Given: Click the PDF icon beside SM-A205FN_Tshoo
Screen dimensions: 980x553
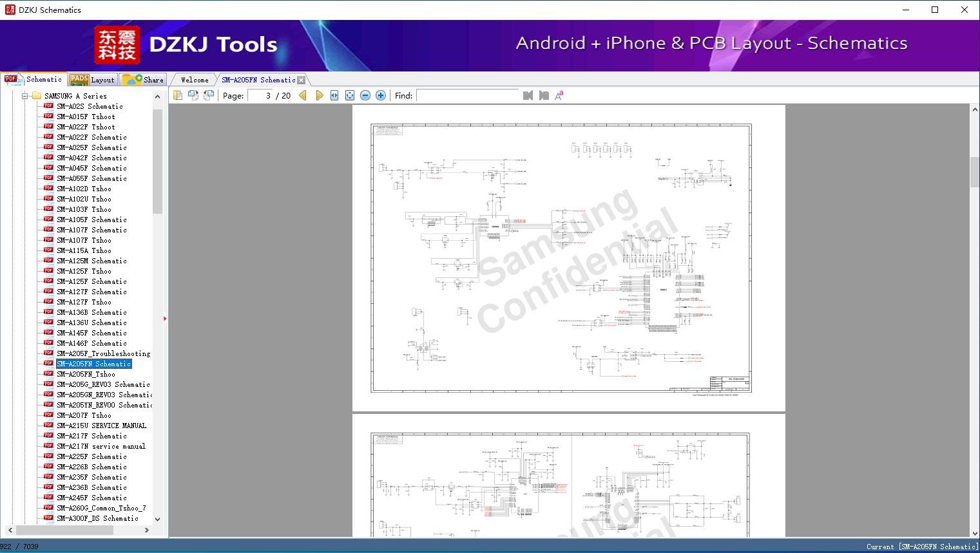Looking at the screenshot, I should tap(48, 374).
